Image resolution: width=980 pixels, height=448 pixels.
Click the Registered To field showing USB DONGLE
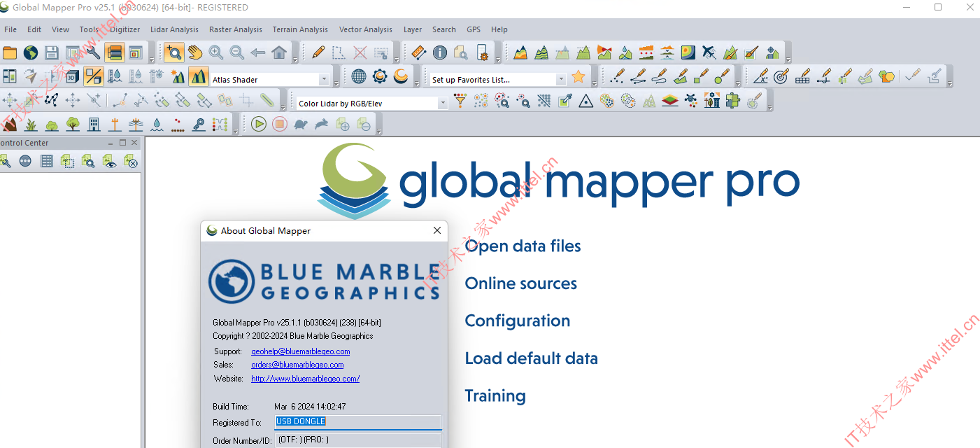click(358, 422)
